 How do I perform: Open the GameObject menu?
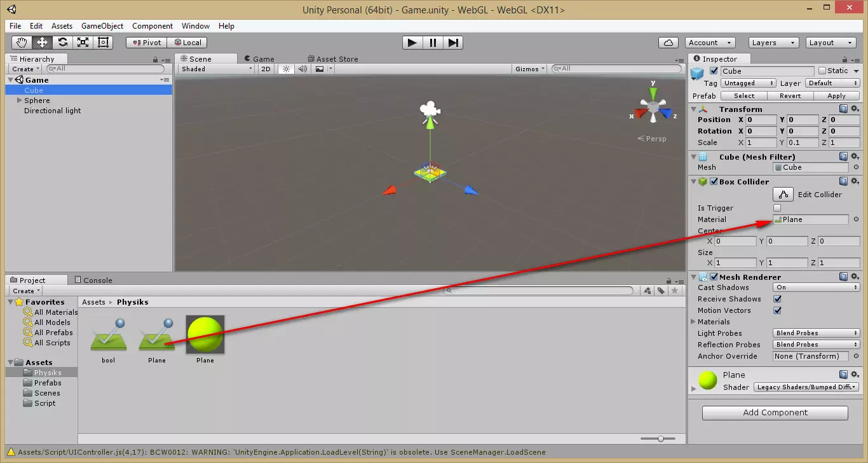(x=102, y=26)
